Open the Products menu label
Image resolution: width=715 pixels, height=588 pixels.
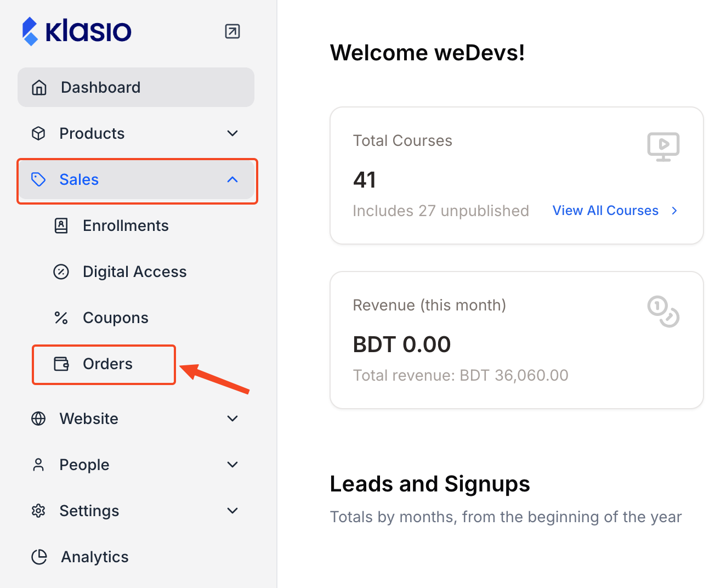pos(92,133)
